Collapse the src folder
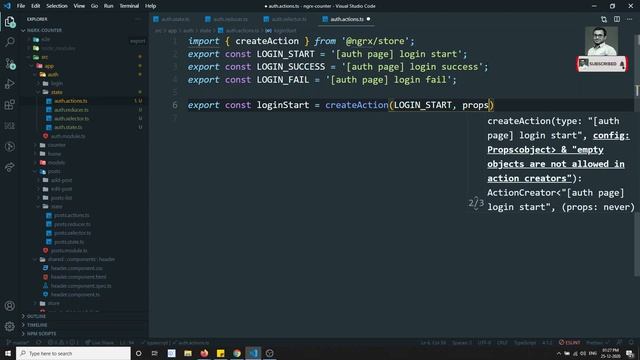This screenshot has height=360, width=640. point(44,57)
